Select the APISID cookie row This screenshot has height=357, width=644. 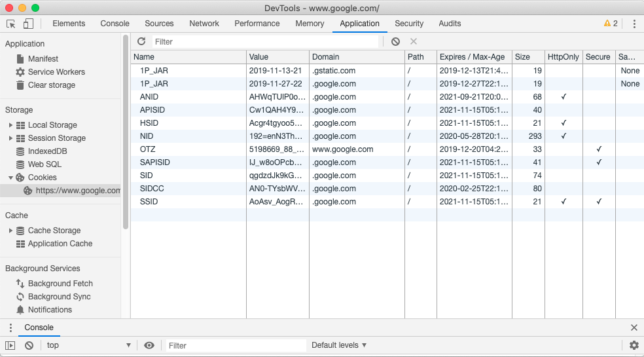click(387, 110)
